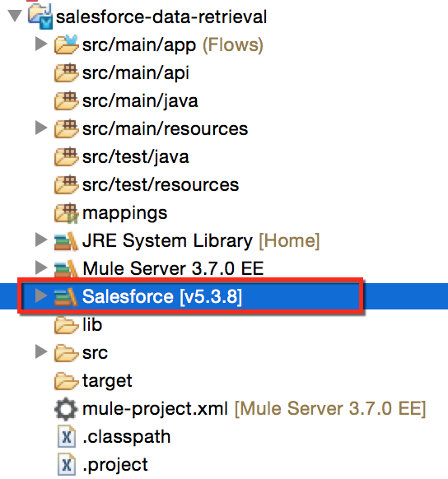Click the [Mule Server 3.7.0 EE] suffix text

coord(330,409)
